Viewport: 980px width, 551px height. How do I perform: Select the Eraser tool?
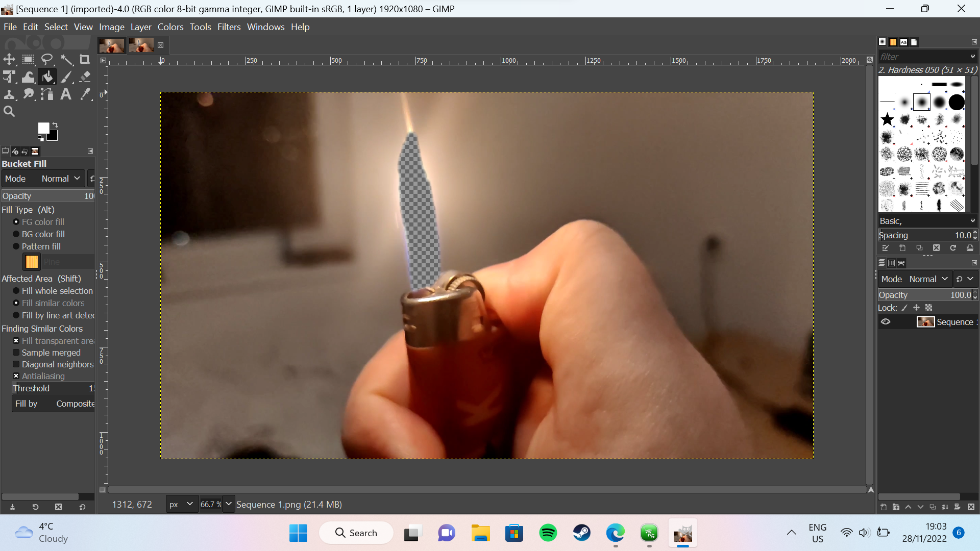coord(85,77)
